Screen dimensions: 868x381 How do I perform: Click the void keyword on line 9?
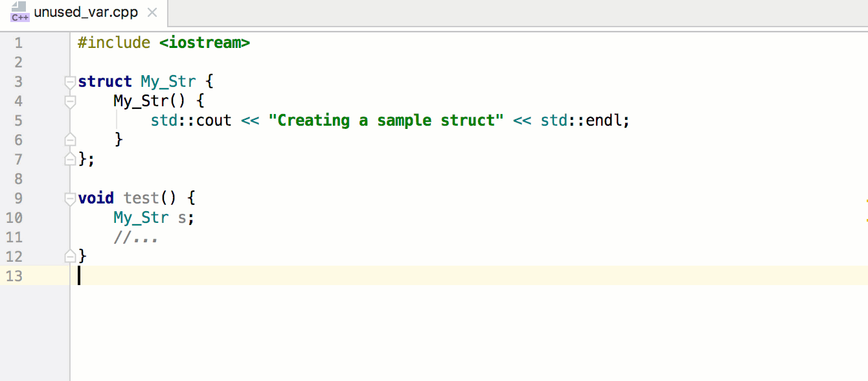click(96, 198)
